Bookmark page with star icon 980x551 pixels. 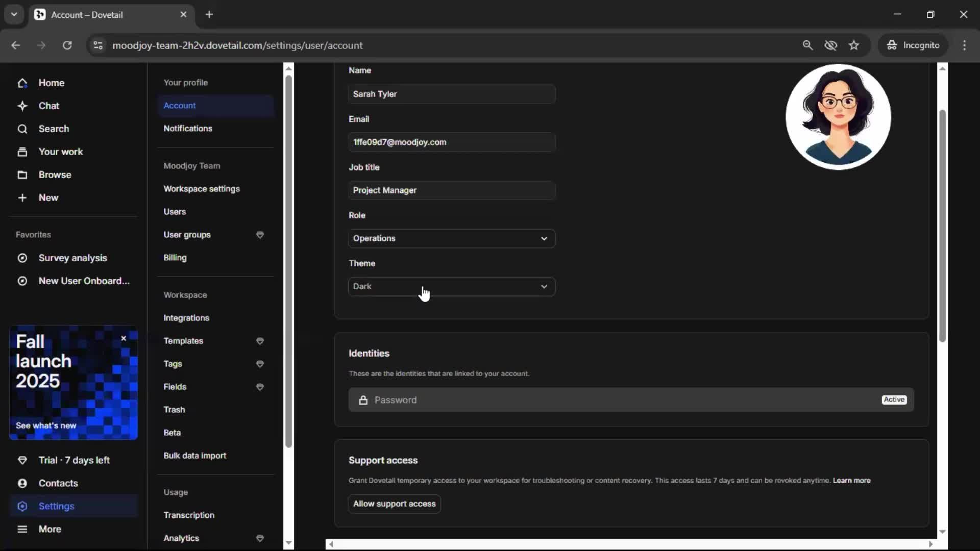(x=854, y=45)
